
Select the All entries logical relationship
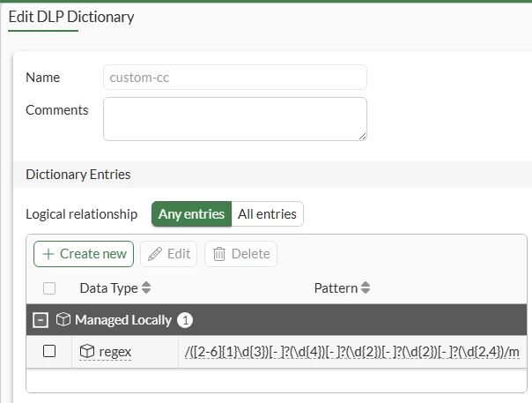pos(268,214)
